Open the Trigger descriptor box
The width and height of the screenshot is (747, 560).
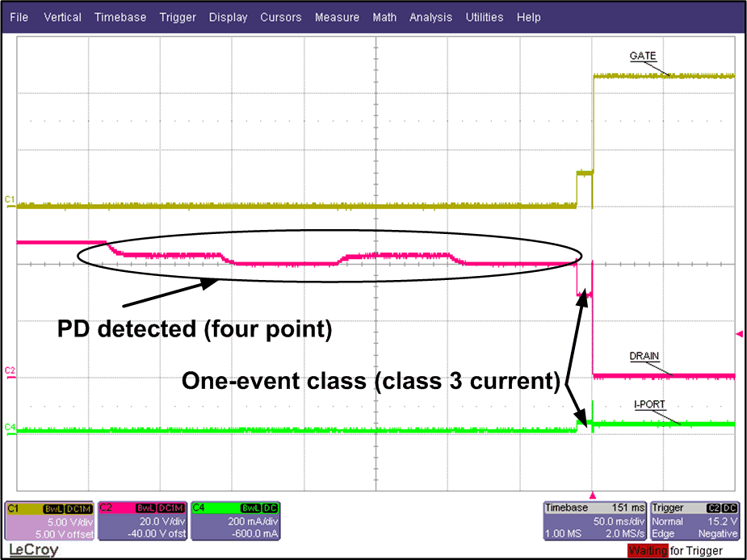[695, 520]
